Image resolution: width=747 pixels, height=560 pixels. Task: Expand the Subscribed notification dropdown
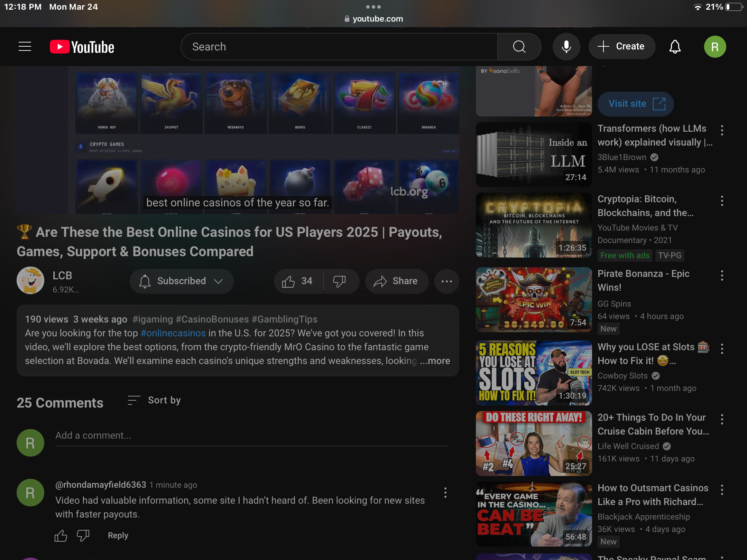(x=182, y=281)
